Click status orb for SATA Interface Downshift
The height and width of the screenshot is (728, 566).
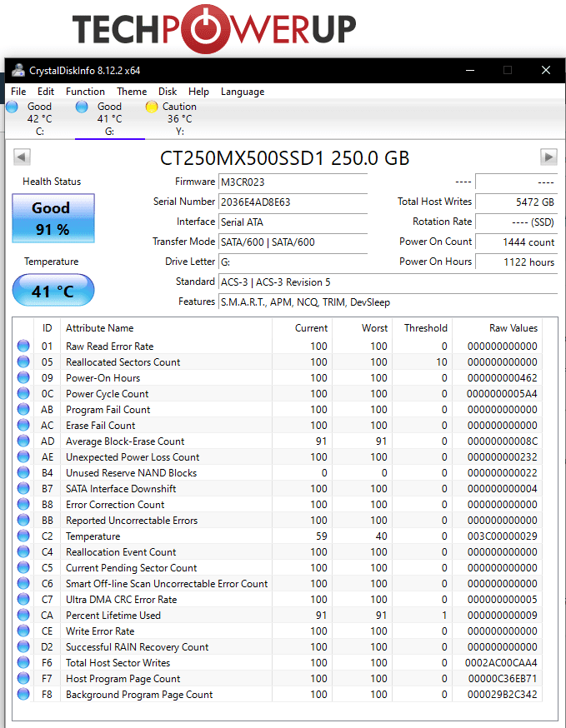[23, 488]
